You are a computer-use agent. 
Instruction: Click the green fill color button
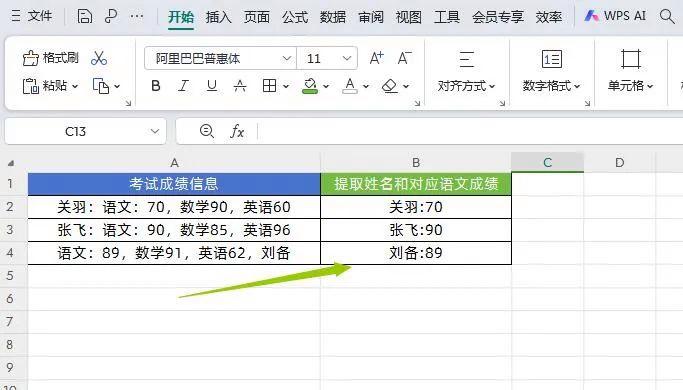coord(310,86)
